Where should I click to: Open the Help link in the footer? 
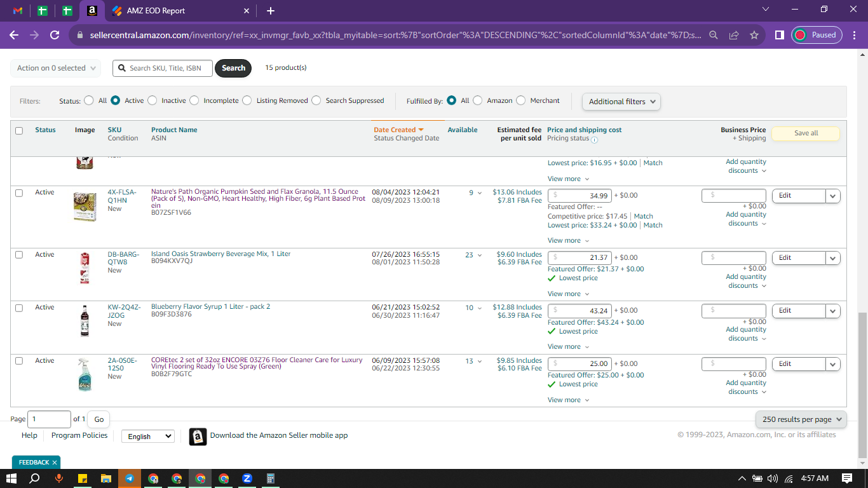tap(29, 436)
